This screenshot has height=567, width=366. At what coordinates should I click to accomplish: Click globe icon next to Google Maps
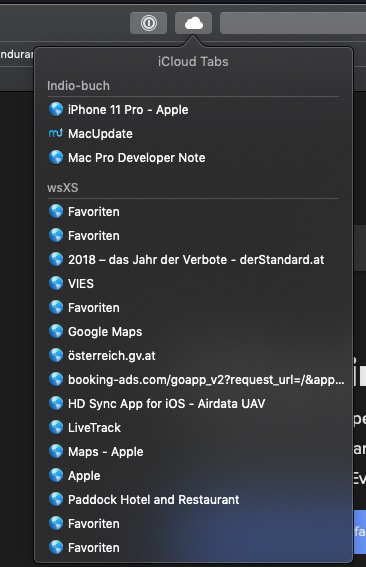click(56, 331)
